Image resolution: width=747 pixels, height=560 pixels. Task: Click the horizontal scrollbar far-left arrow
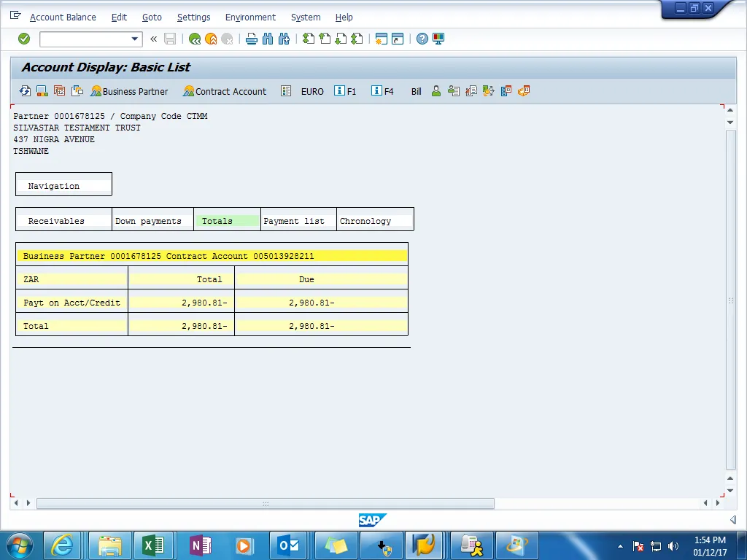point(16,503)
